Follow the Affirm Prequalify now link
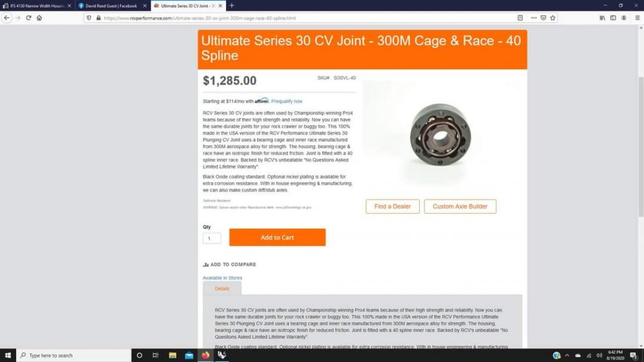 [x=287, y=101]
